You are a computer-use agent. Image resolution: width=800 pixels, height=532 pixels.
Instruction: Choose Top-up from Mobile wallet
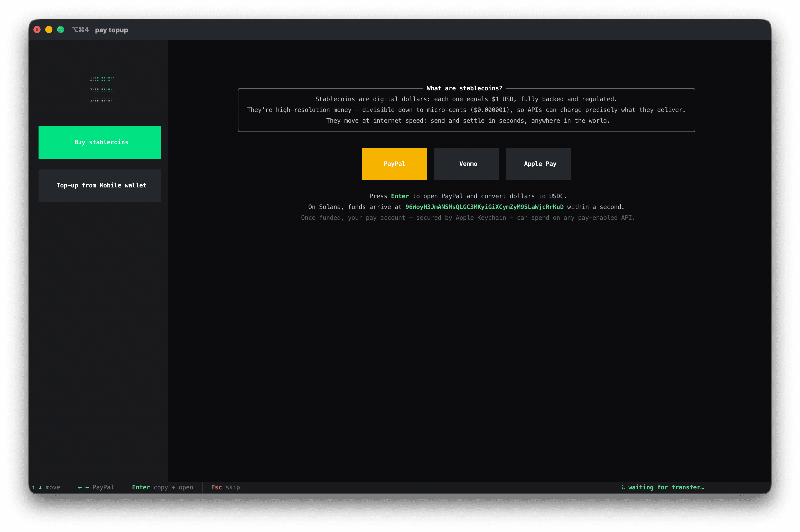pos(99,185)
